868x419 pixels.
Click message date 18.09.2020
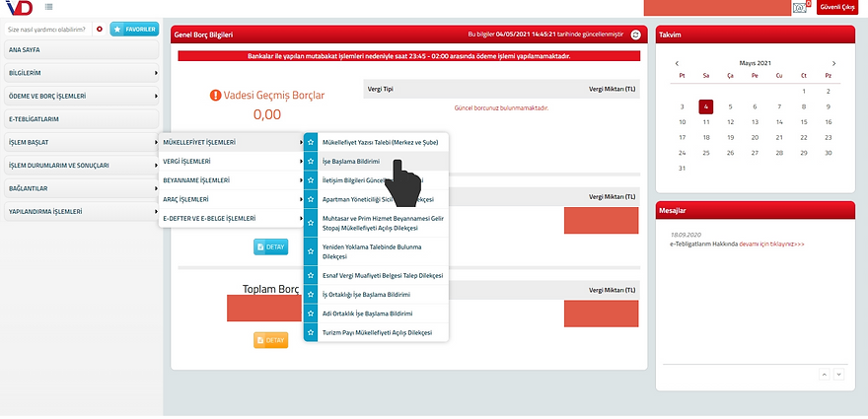(685, 235)
